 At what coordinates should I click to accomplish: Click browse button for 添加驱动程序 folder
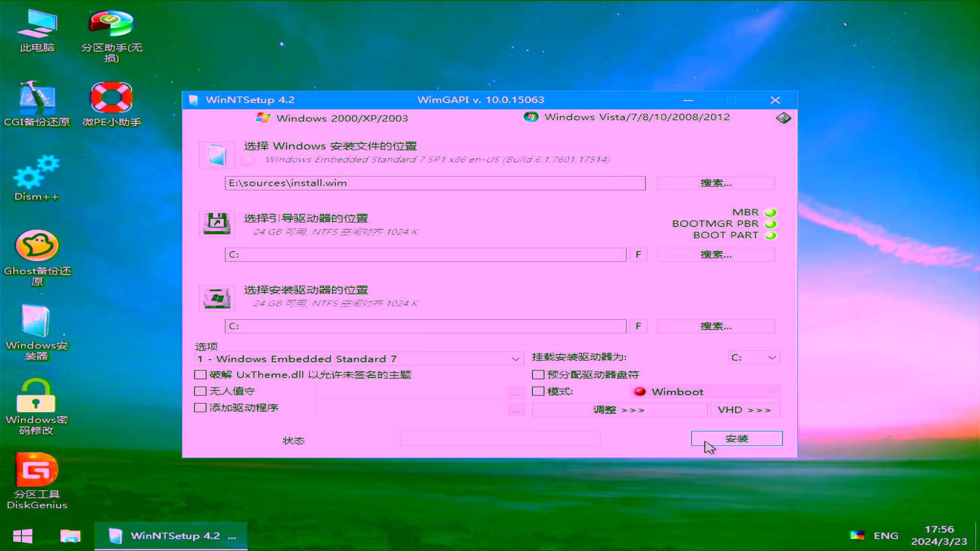point(517,410)
